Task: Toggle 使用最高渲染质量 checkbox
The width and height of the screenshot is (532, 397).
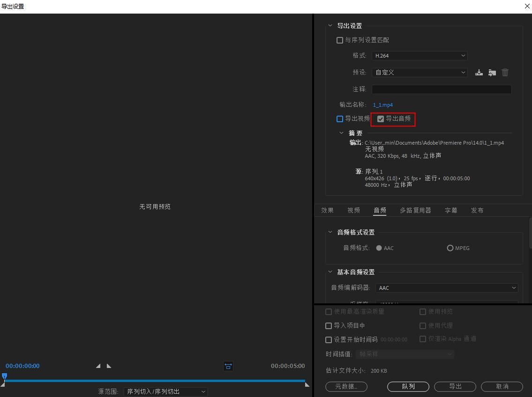Action: click(329, 312)
